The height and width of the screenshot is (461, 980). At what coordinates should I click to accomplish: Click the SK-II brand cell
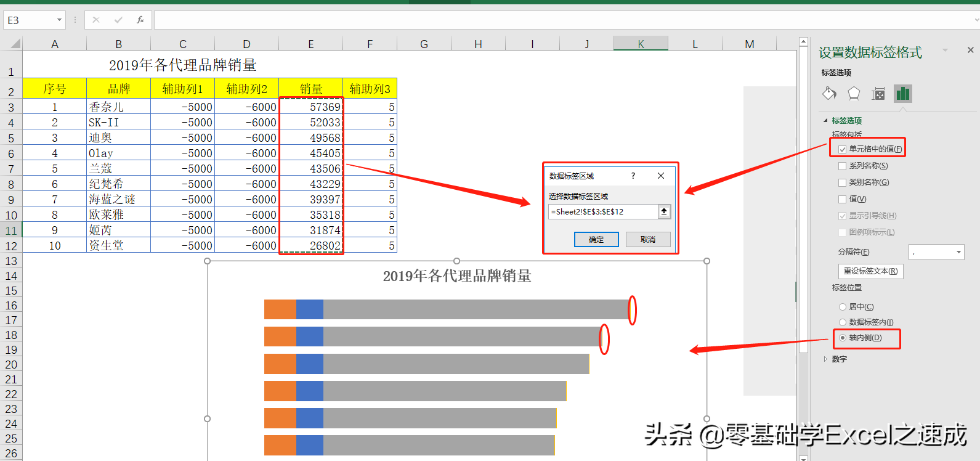tap(119, 122)
